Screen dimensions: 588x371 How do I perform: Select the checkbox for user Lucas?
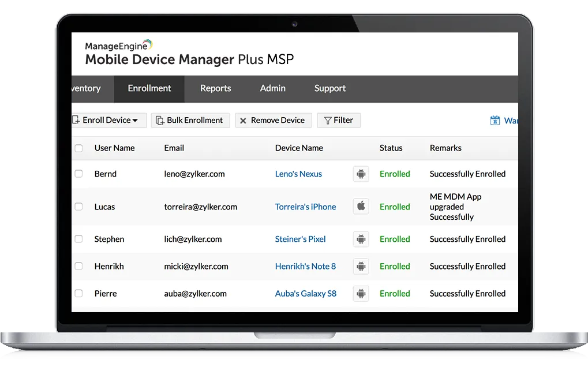(x=78, y=207)
